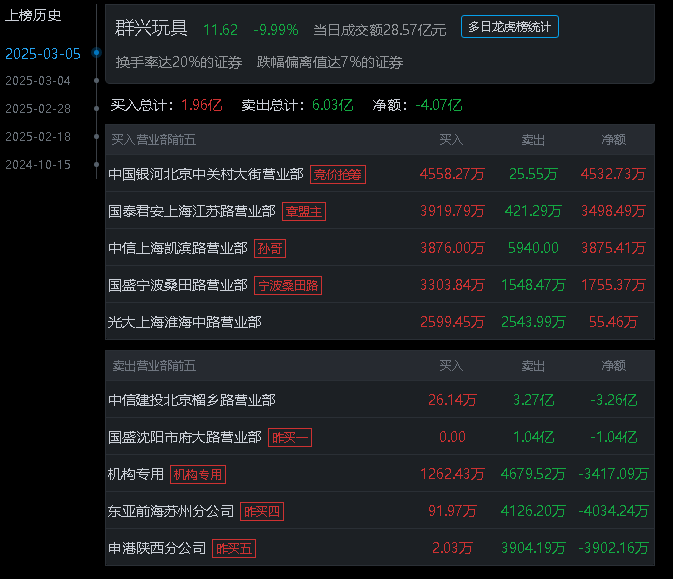Select the 2025-02-28 history date
The image size is (673, 579).
coord(38,109)
